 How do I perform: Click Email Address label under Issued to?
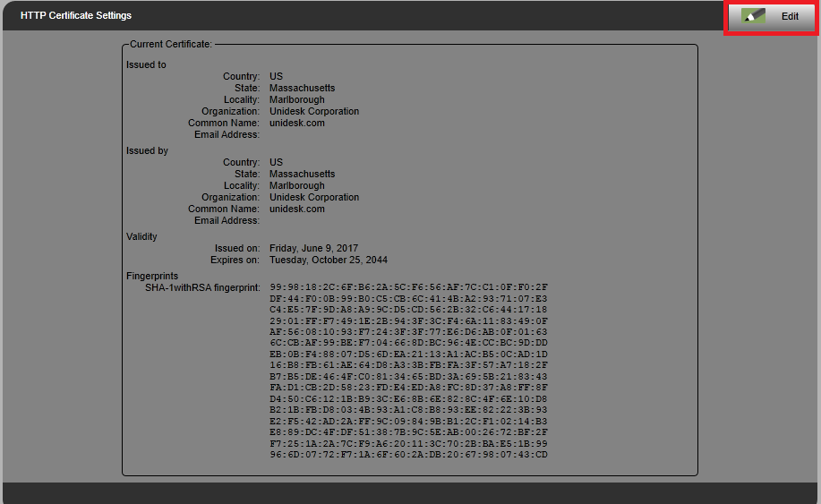click(227, 135)
